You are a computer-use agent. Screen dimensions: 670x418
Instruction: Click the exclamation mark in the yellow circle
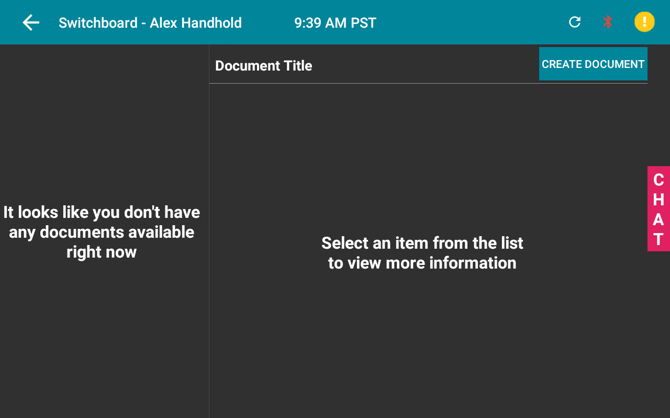click(x=644, y=22)
